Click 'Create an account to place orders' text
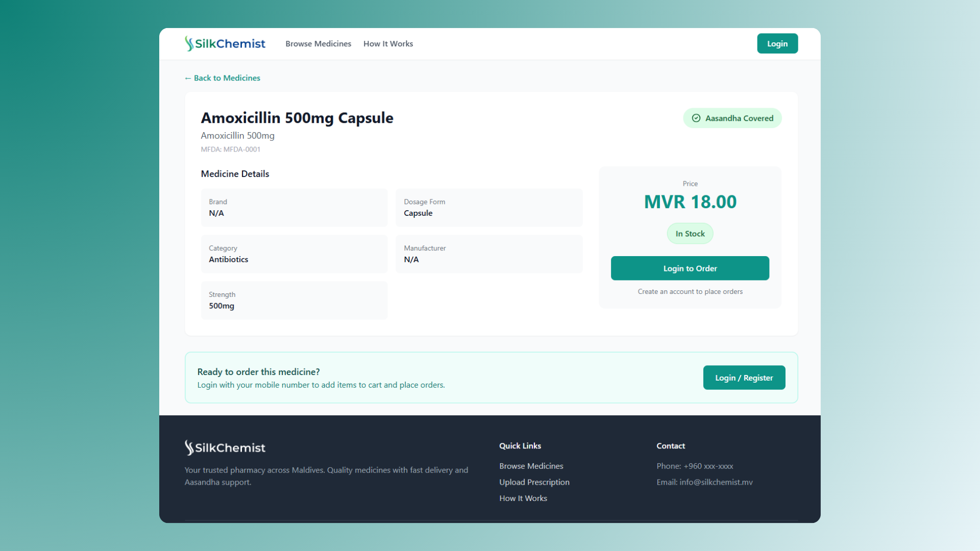This screenshot has width=980, height=551. point(690,292)
